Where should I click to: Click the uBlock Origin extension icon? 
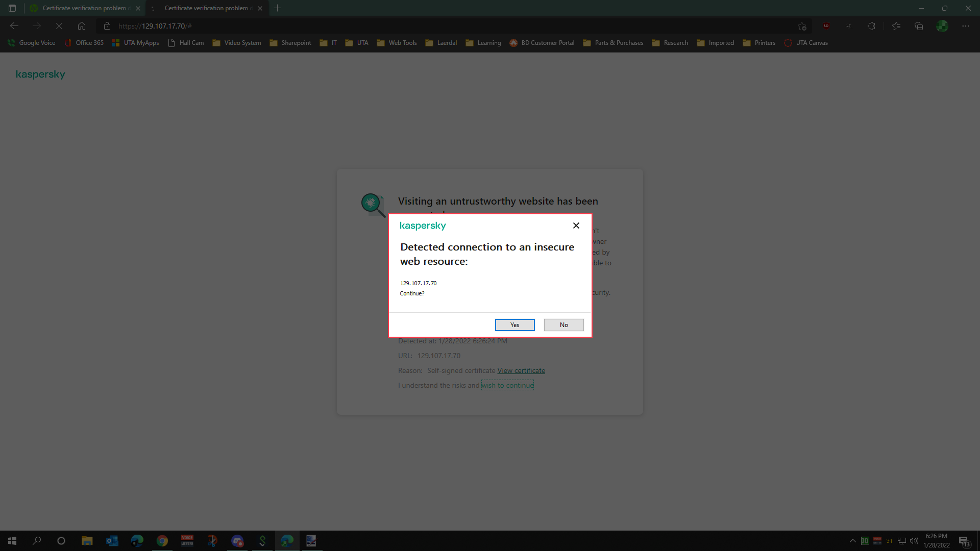[826, 26]
